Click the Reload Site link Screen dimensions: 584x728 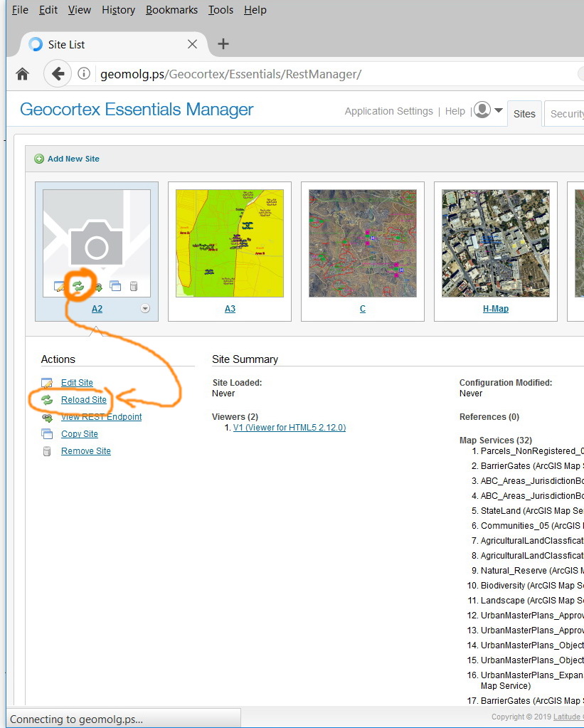pos(83,400)
